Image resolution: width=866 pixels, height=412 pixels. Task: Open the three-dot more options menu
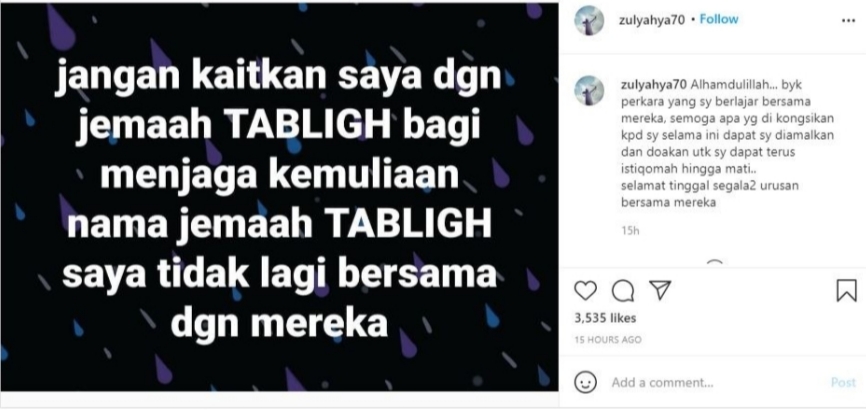[x=848, y=20]
